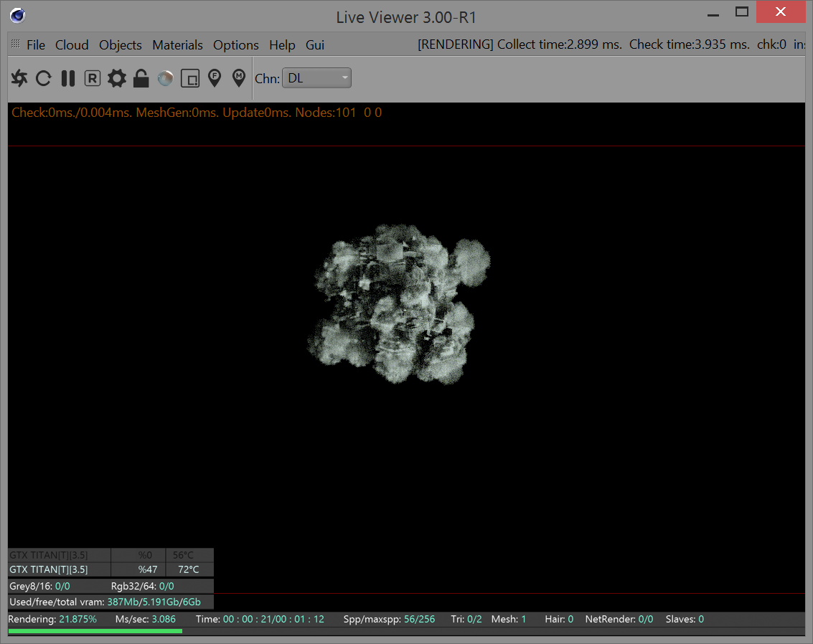Click the circular Restart render arrow icon
This screenshot has width=813, height=644.
coord(44,78)
